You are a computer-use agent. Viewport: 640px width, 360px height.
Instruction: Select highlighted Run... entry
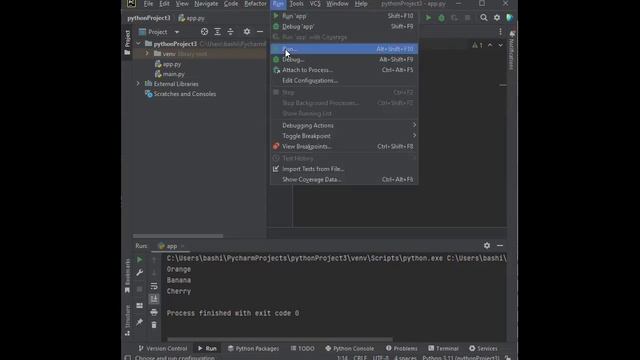(x=344, y=49)
